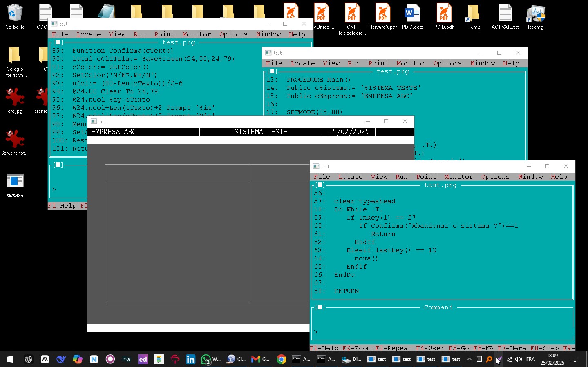
Task: Open the Run menu in the front debugger
Action: (x=401, y=177)
